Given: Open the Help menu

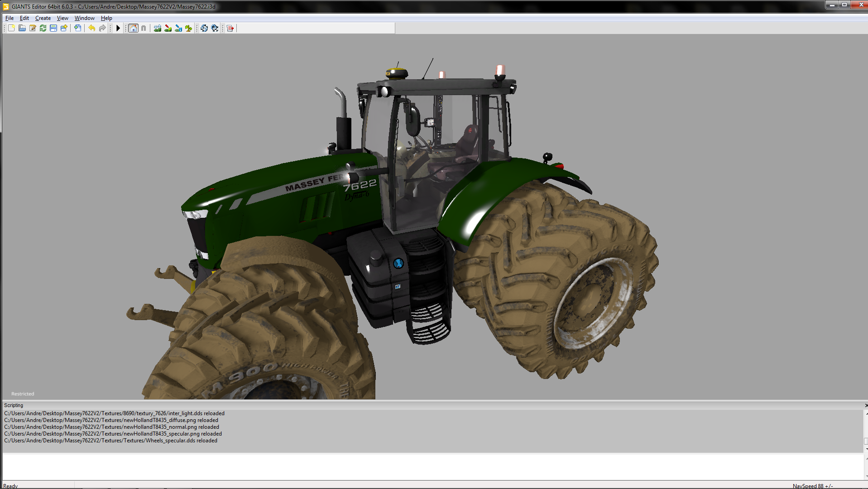Looking at the screenshot, I should [106, 18].
